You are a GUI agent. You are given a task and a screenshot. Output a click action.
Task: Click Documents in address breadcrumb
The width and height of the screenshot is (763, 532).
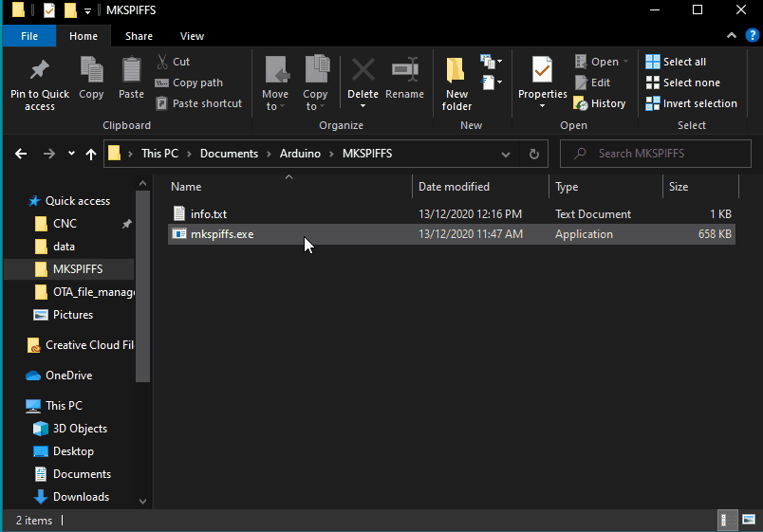pyautogui.click(x=230, y=154)
